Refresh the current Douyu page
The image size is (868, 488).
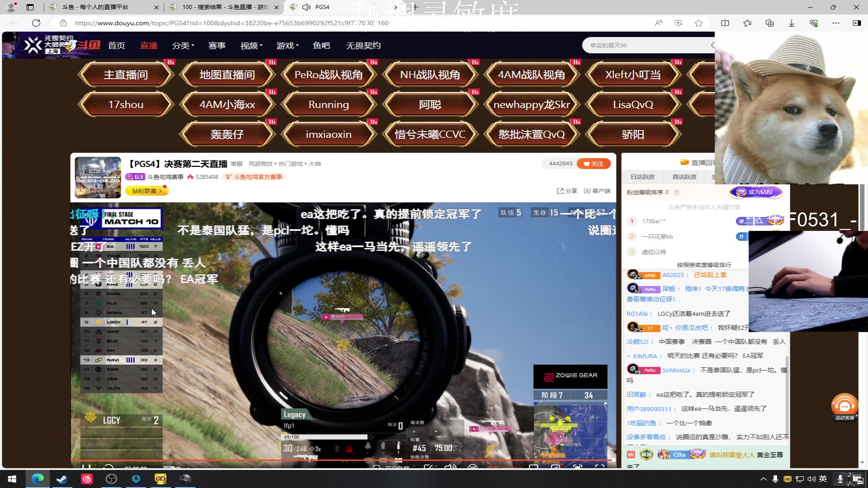tap(36, 23)
